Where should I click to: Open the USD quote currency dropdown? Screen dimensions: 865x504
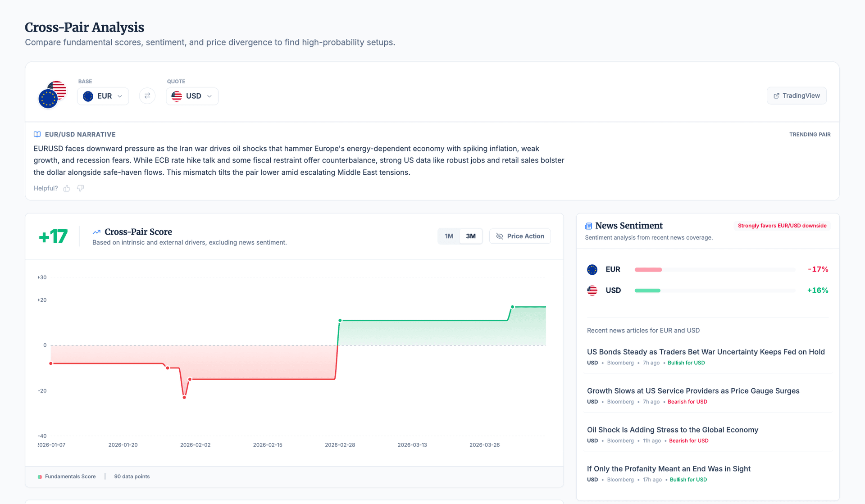point(192,96)
